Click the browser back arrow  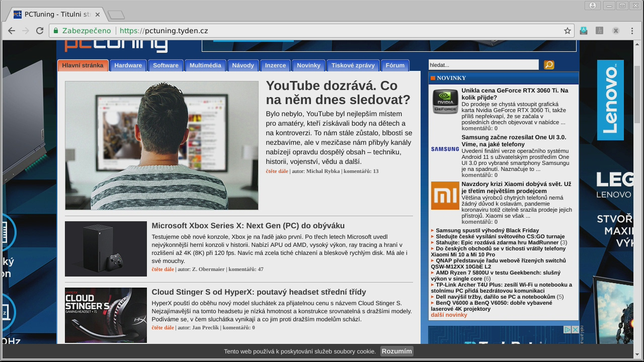[x=12, y=31]
